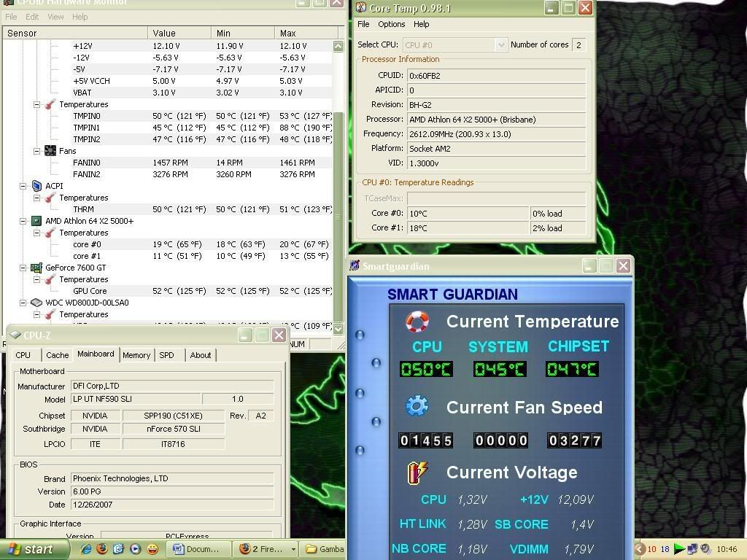Sort by the Value column header
This screenshot has height=560, width=747.
click(179, 33)
